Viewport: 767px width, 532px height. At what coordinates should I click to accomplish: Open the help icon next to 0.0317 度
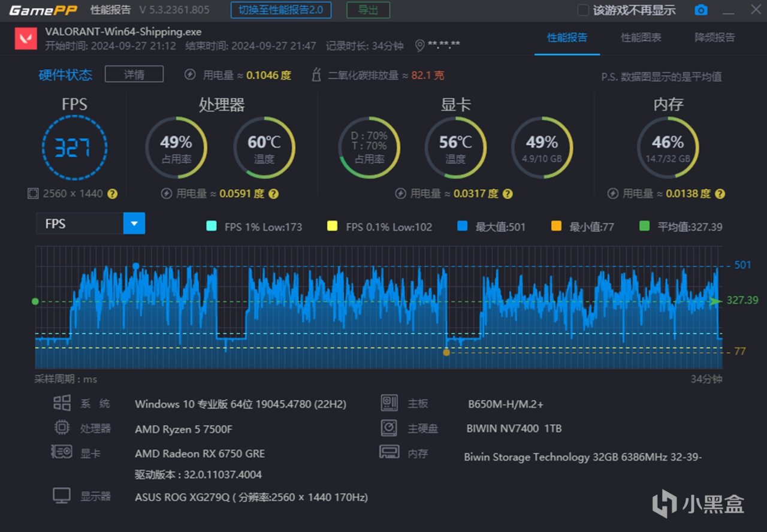pos(508,194)
